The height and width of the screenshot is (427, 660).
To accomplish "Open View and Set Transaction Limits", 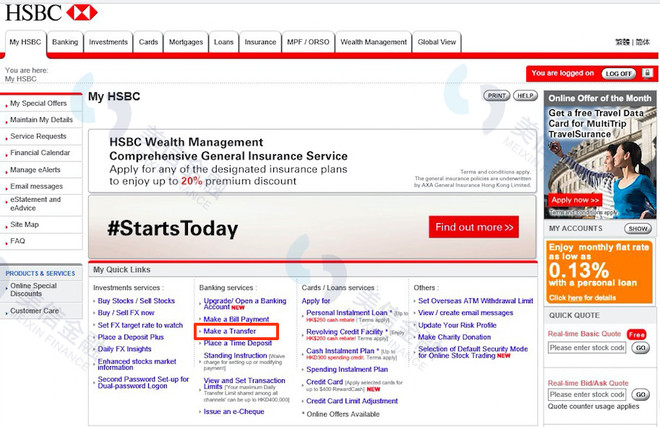I will point(244,383).
